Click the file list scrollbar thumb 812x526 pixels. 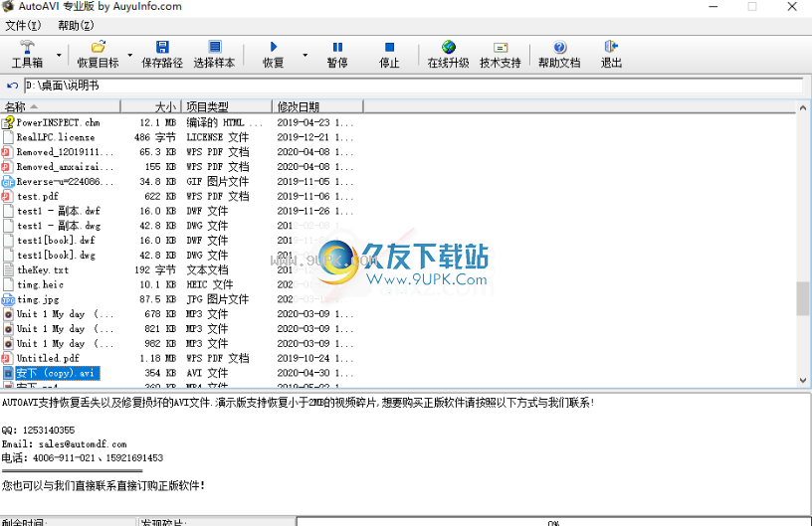(x=803, y=298)
